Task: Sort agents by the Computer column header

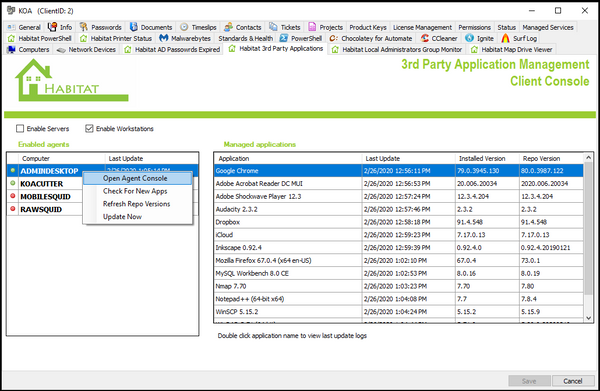Action: (61, 158)
